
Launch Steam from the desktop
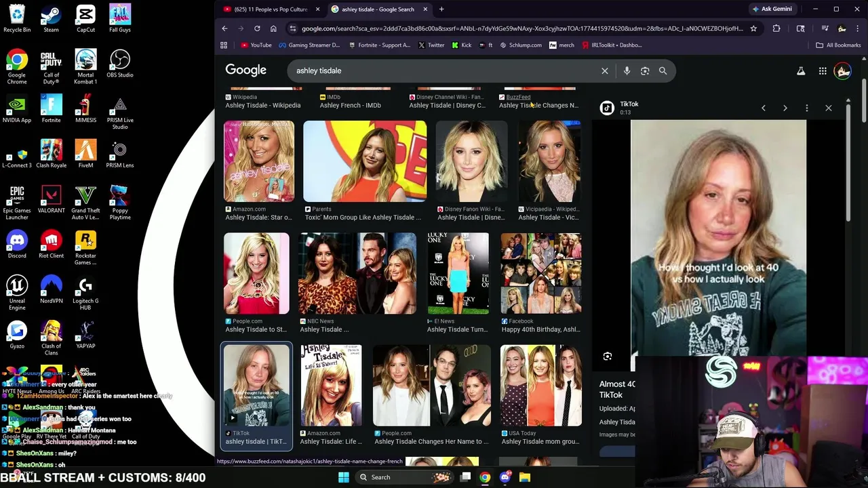click(x=51, y=19)
